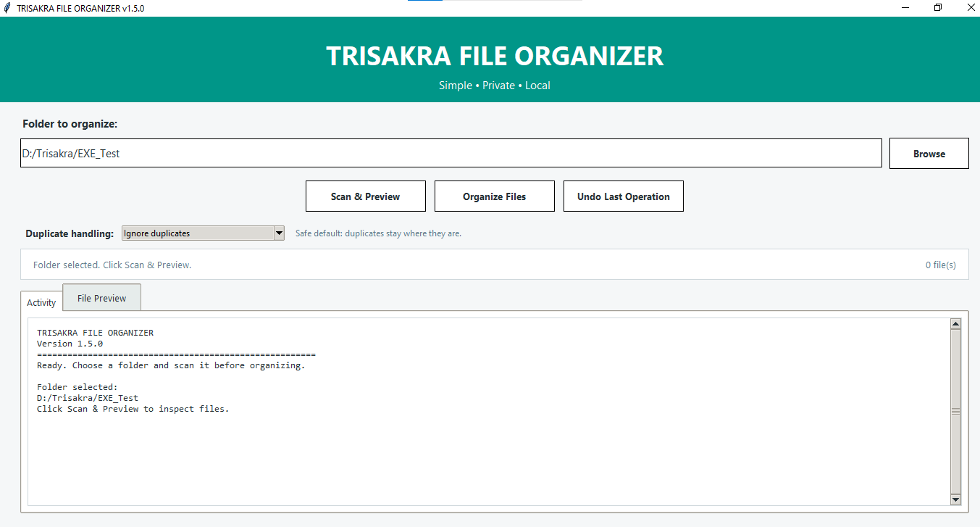Focus the folder path input field
The height and width of the screenshot is (527, 980).
(451, 153)
